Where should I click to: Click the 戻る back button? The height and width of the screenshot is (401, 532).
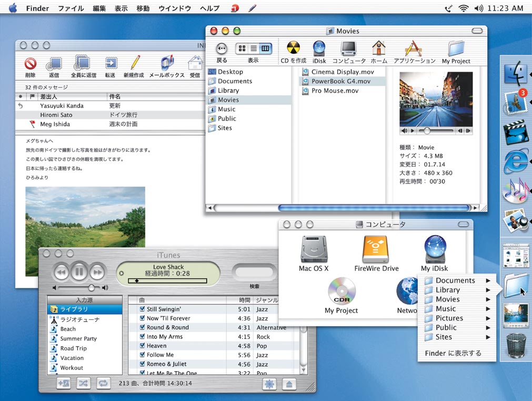[x=221, y=49]
